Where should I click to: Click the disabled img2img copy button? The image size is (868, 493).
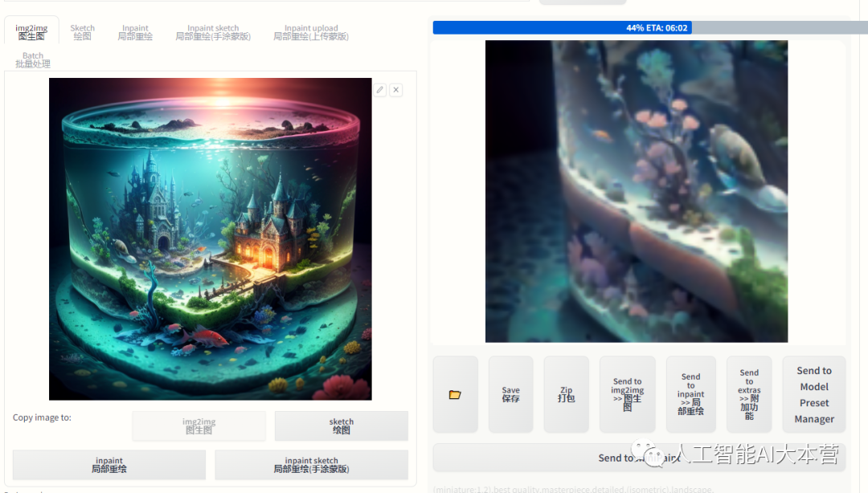coord(199,426)
